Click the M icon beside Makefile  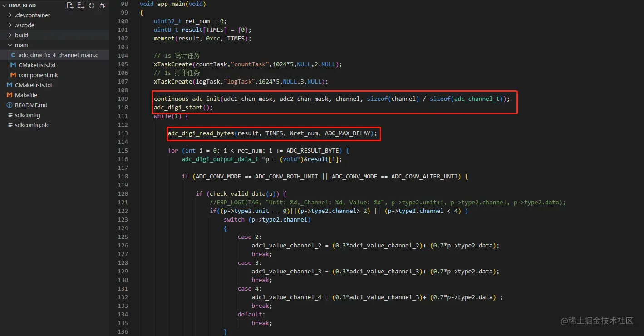[10, 95]
